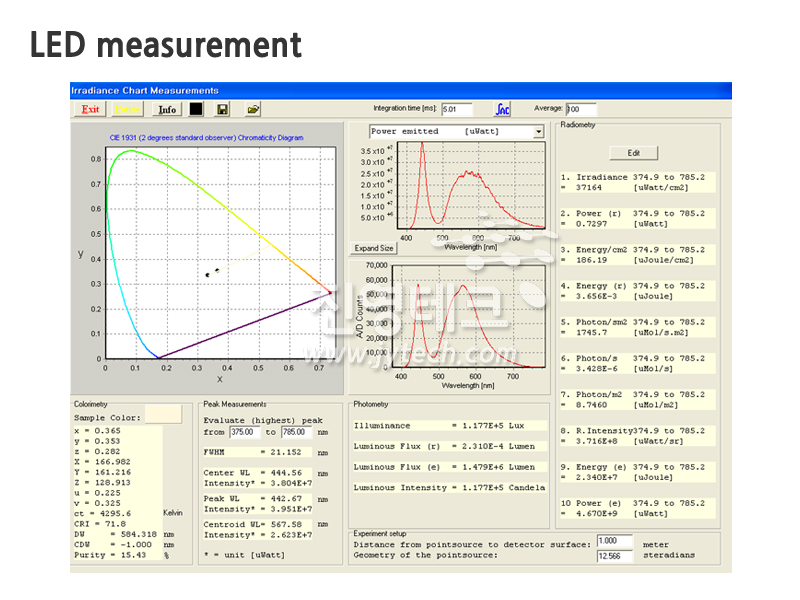Click the Energy/cm2 value 186.19

tap(592, 260)
